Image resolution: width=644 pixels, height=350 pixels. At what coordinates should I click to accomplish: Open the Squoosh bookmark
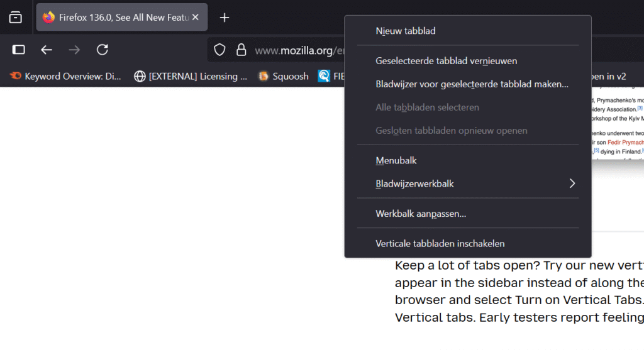[283, 76]
